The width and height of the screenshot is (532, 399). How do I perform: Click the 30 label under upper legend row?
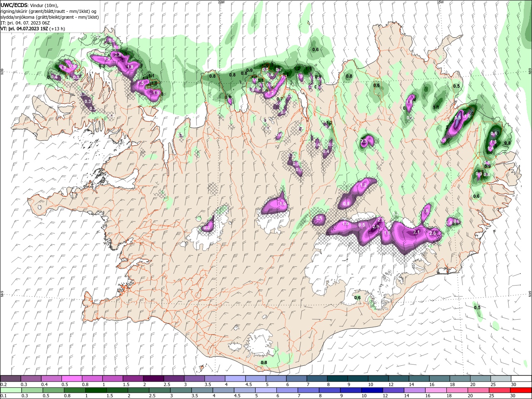click(x=514, y=384)
